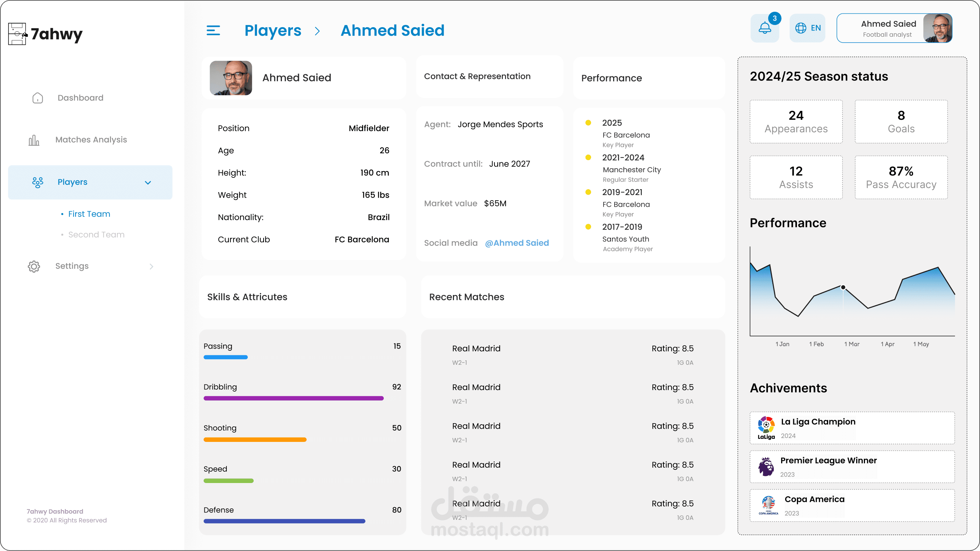
Task: Click the data point on performance chart
Action: pos(843,288)
